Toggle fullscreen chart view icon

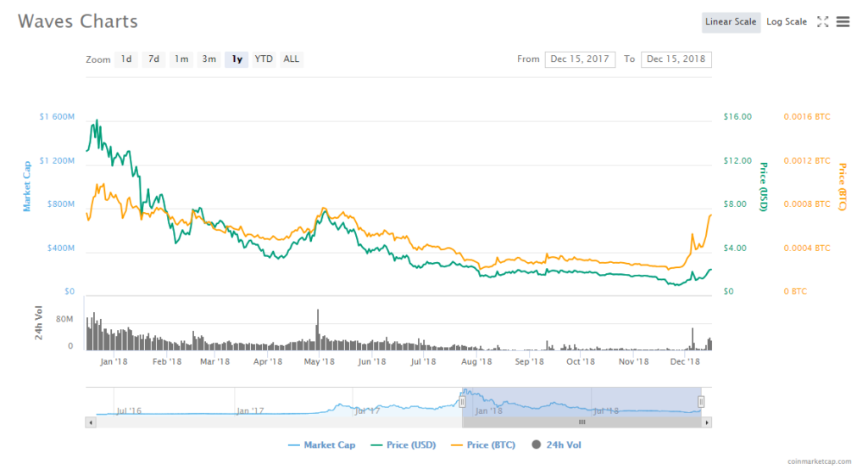822,22
